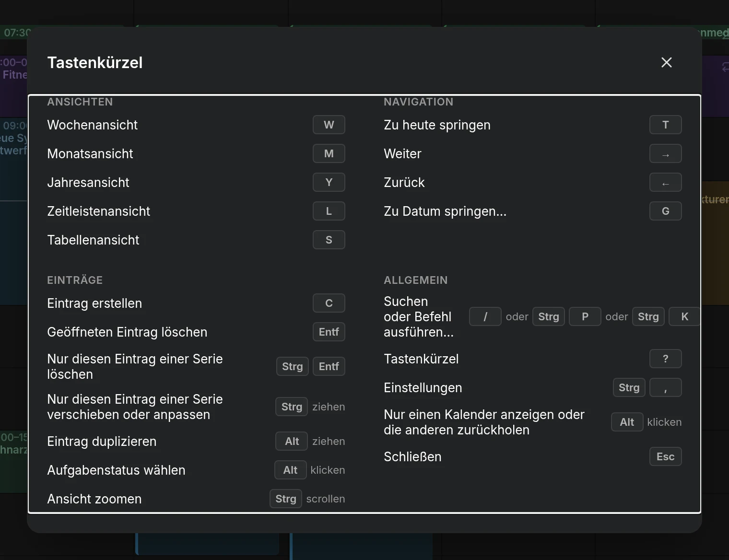729x560 pixels.
Task: Click the Ansicht zoomen label
Action: click(94, 499)
